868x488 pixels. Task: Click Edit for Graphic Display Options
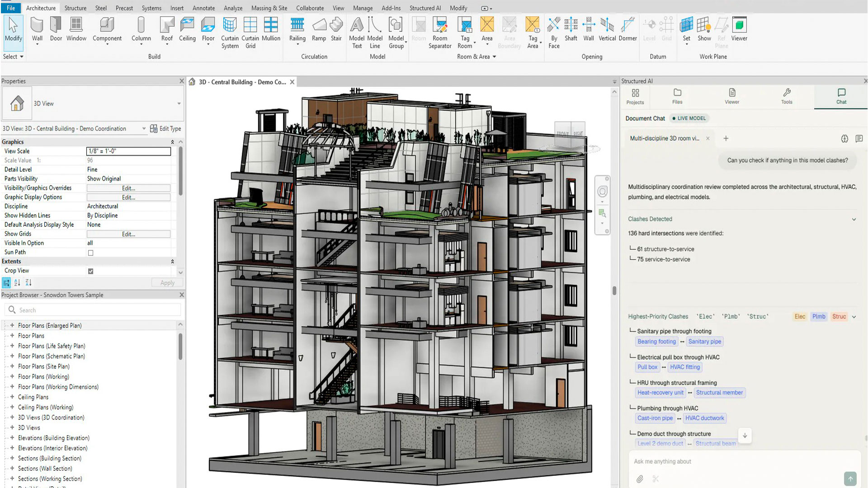click(128, 197)
